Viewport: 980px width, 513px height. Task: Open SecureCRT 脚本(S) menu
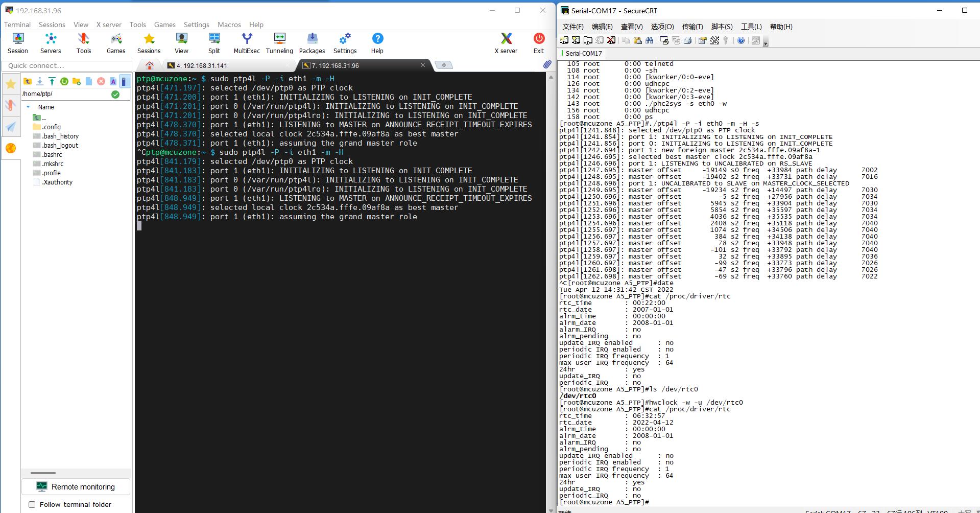722,27
